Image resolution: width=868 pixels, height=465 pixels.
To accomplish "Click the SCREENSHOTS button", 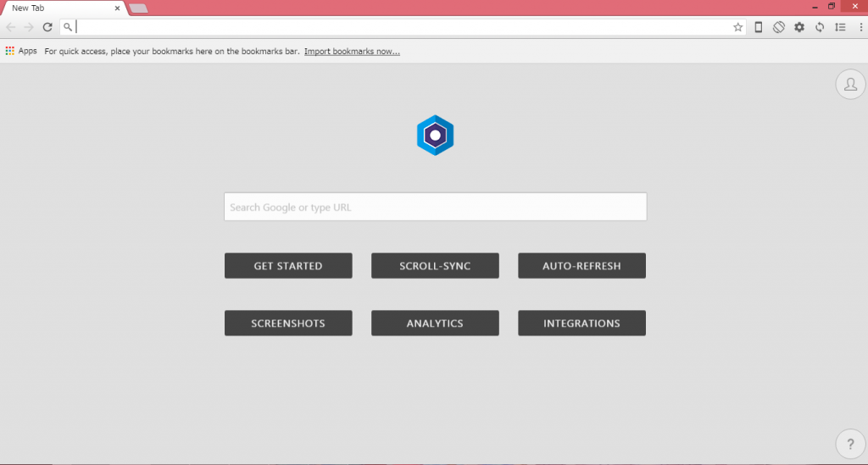I will [288, 324].
